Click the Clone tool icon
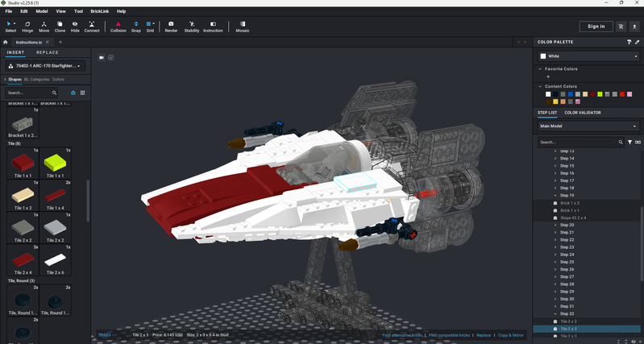This screenshot has width=644, height=344. [x=60, y=27]
